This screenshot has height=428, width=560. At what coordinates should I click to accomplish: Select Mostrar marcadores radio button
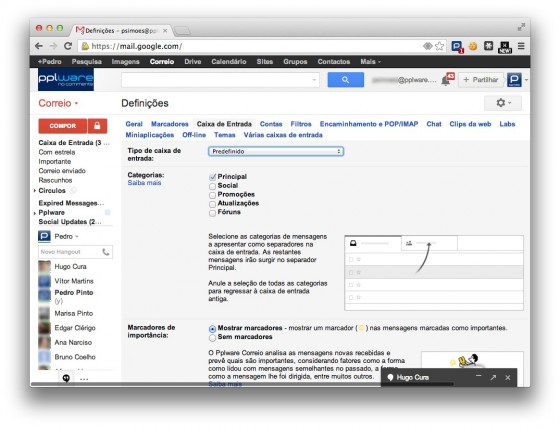point(212,329)
